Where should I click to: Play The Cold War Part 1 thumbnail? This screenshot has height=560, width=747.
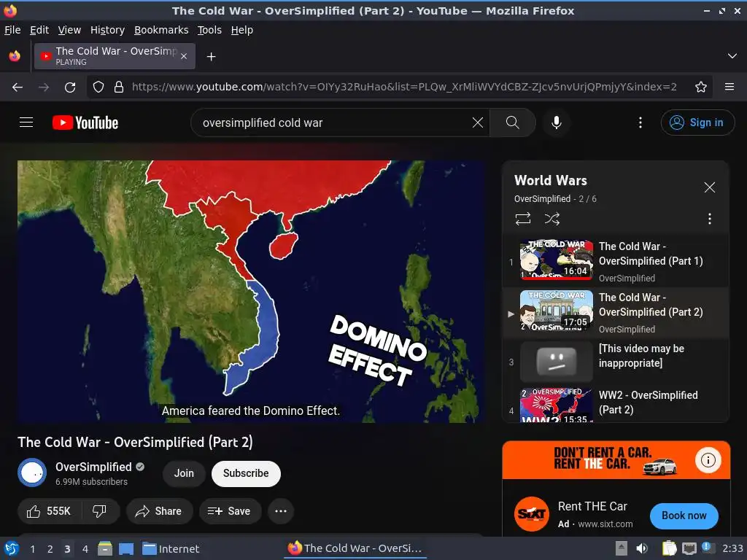(x=557, y=260)
